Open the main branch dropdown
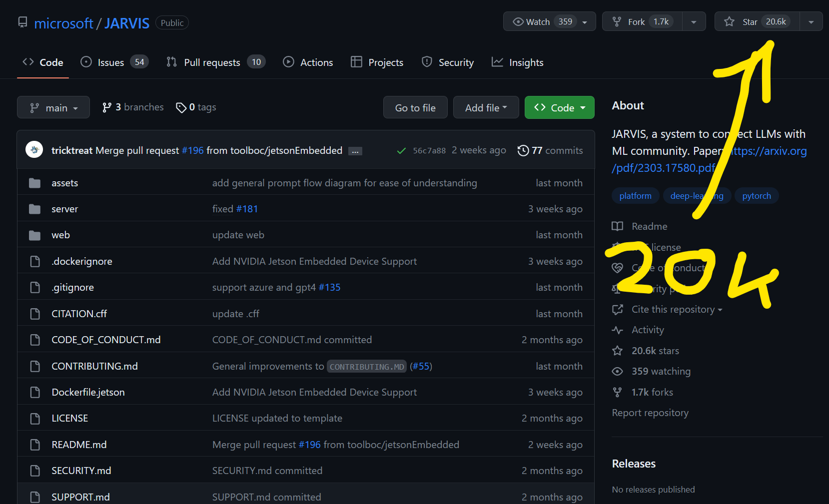The height and width of the screenshot is (504, 829). click(53, 107)
